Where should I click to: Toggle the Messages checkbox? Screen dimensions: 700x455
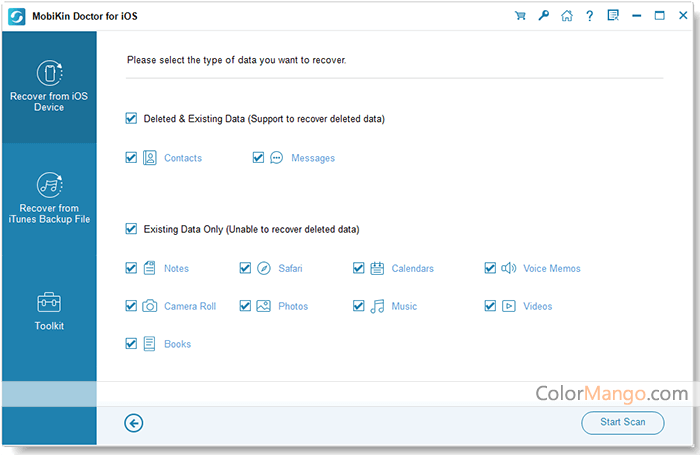258,158
